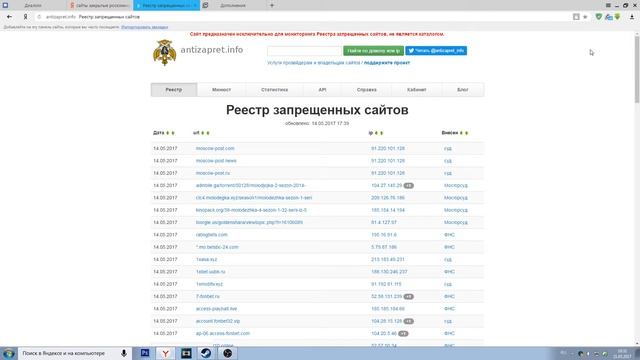Open the Справка navigation tab
The height and width of the screenshot is (360, 640).
pyautogui.click(x=367, y=90)
